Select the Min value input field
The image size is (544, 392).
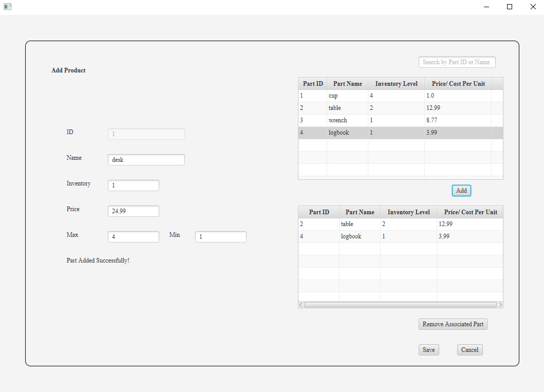point(220,237)
